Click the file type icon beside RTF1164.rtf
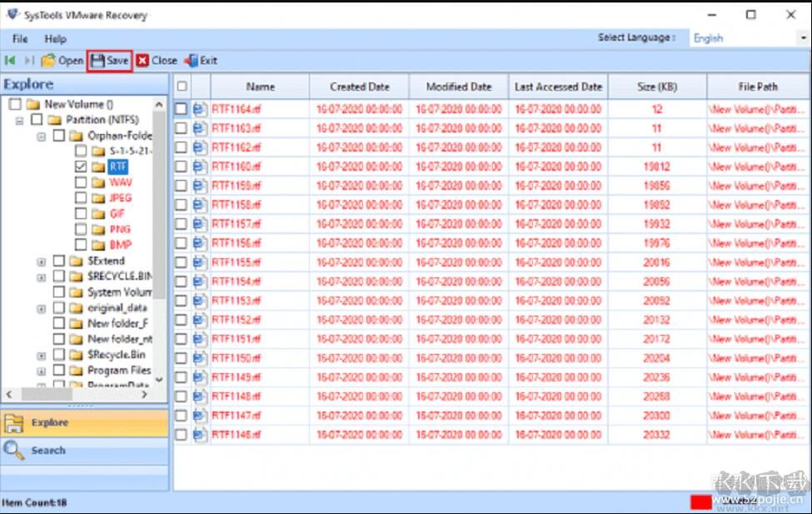This screenshot has height=514, width=812. pyautogui.click(x=198, y=107)
